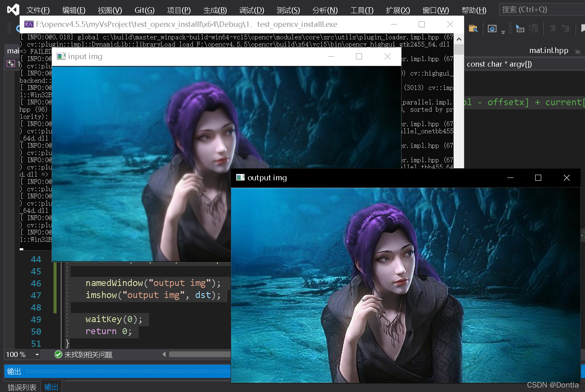Click the pin icon beside mat.inl.hpp
585x392 pixels.
click(x=577, y=51)
